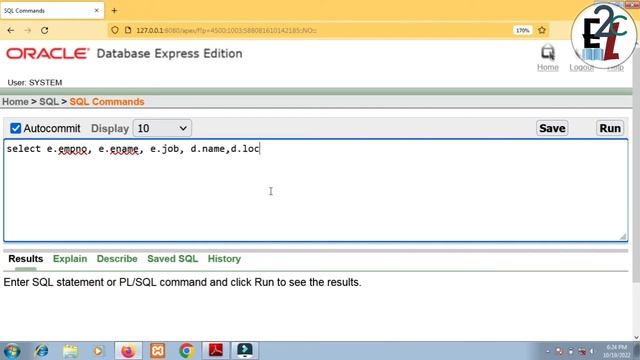640x360 pixels.
Task: Open Internet Explorer from taskbar
Action: pos(41,351)
